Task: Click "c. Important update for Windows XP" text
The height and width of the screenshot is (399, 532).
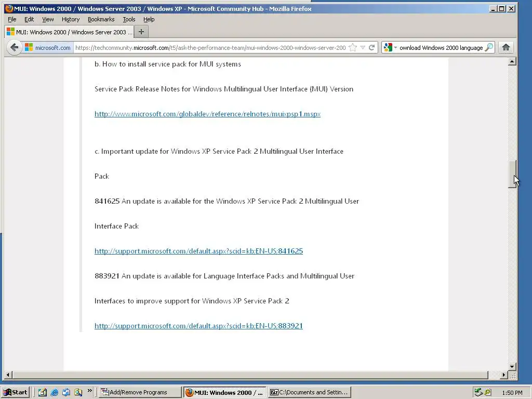Action: coord(219,151)
